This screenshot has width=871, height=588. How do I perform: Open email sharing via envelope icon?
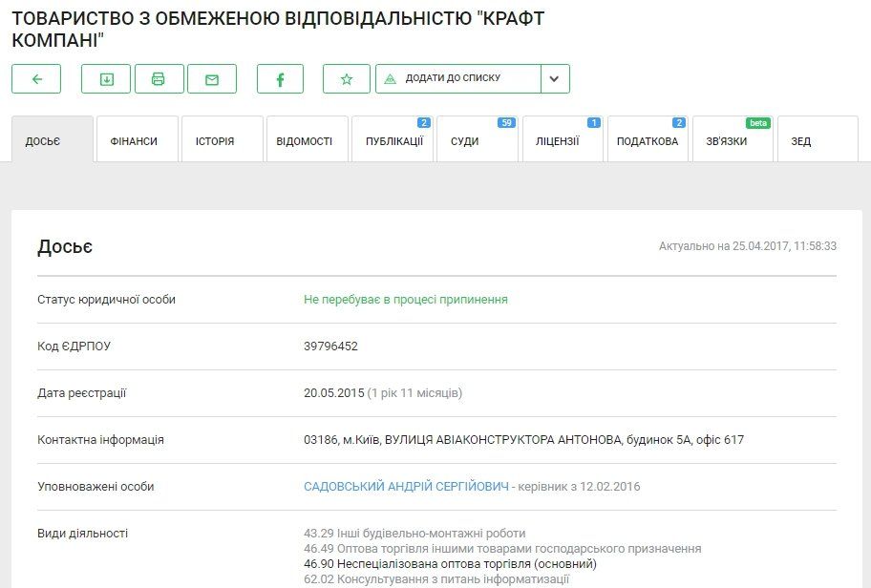[x=212, y=79]
